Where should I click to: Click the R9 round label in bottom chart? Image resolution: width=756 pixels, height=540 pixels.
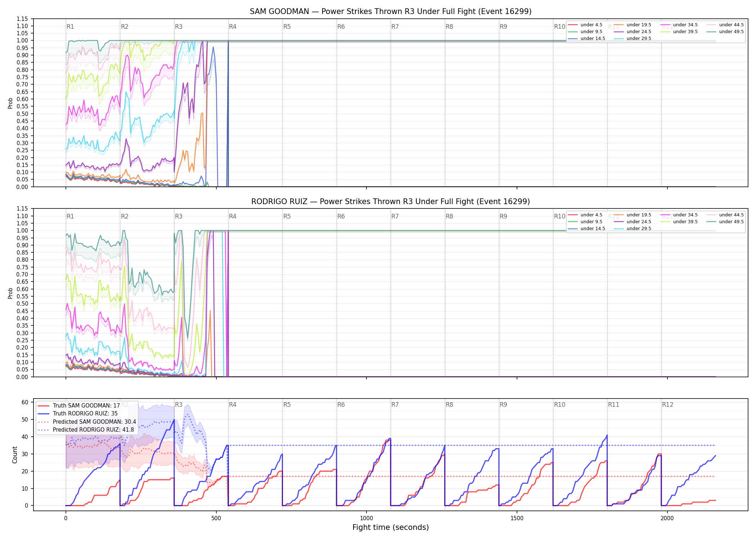(x=503, y=405)
